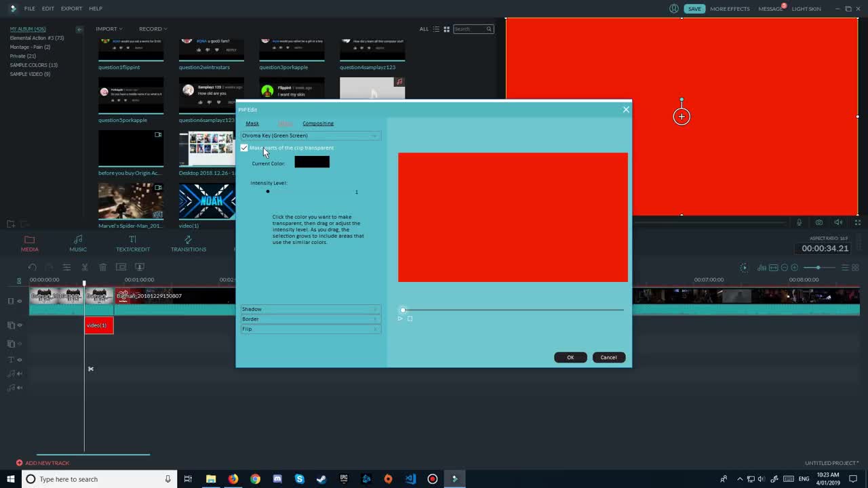The image size is (868, 488).
Task: Open Message notifications
Action: click(771, 9)
